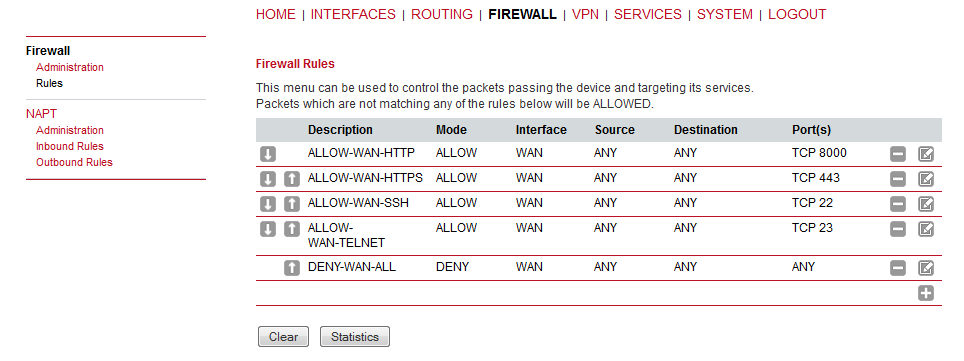
Task: Open the SERVICES menu
Action: (x=647, y=14)
